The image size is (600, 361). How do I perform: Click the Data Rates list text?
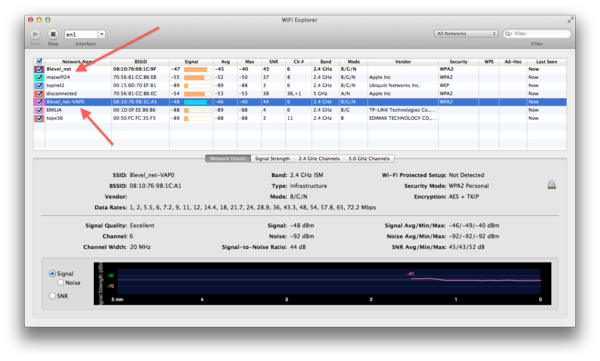click(x=253, y=207)
